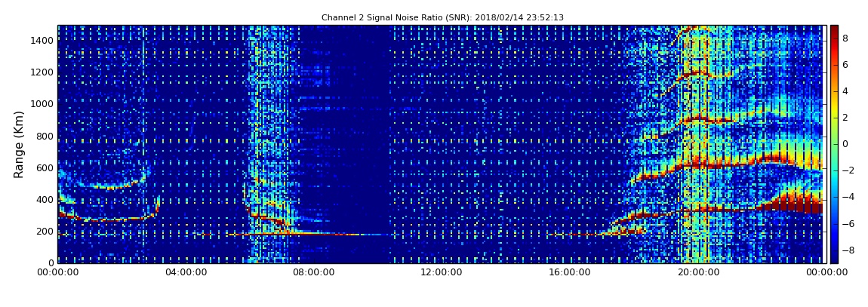Click the 04:00:00 time axis label
The width and height of the screenshot is (868, 307).
(x=185, y=272)
